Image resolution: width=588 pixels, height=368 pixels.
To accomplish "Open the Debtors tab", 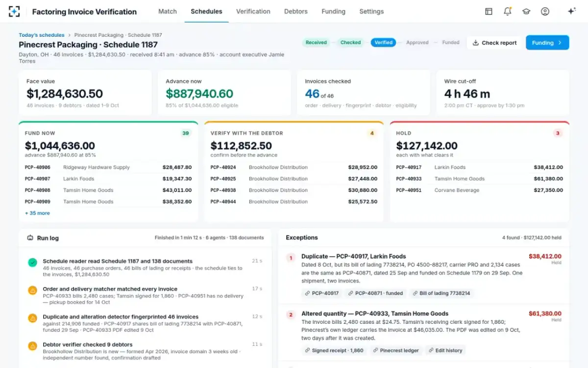I will [x=296, y=11].
